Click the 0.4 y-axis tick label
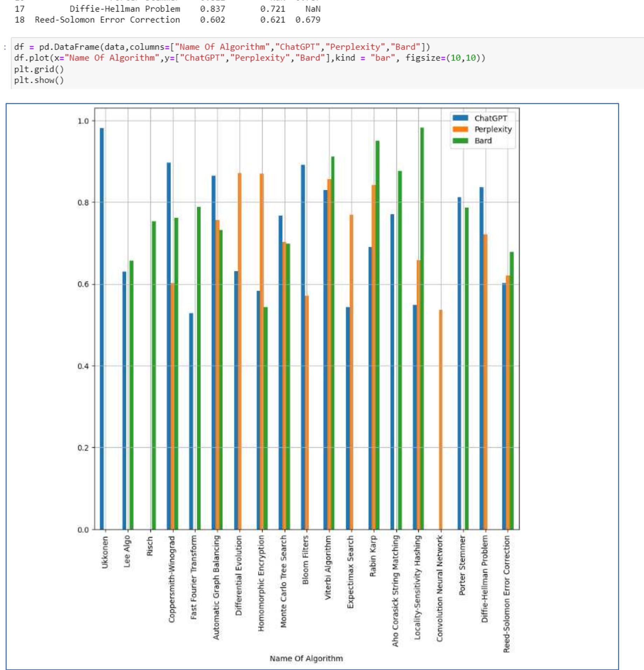Viewport: 644px width, 670px height. click(83, 366)
